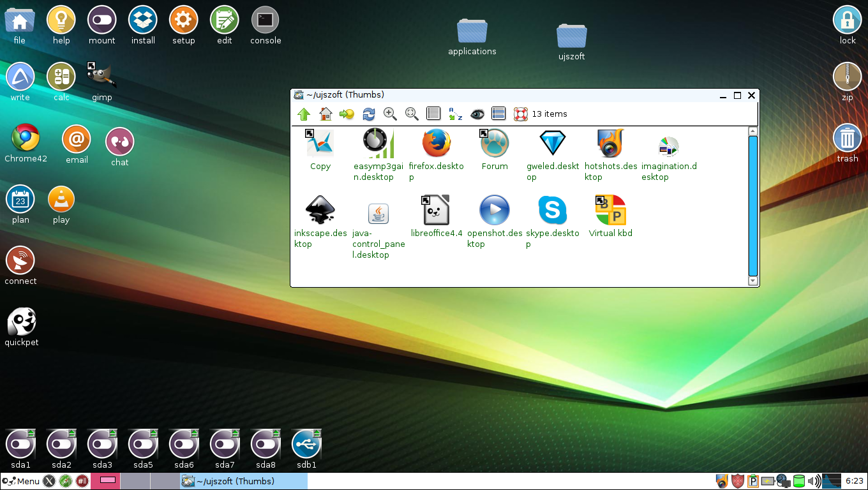Image resolution: width=868 pixels, height=490 pixels.
Task: Click the clock showing 6:23
Action: (854, 481)
